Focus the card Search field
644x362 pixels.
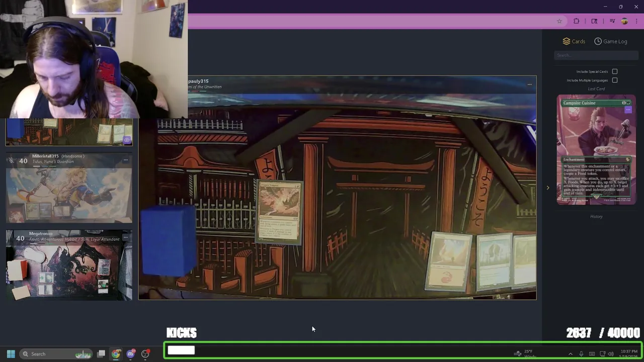(x=596, y=55)
